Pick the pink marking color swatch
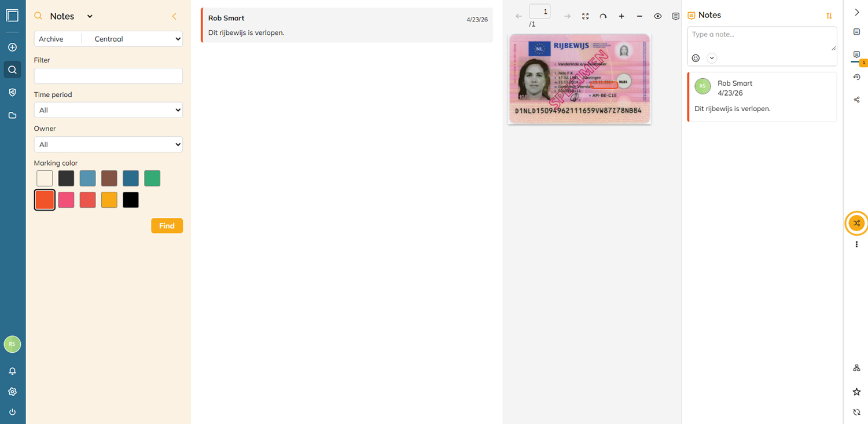Viewport: 868px width, 424px height. click(x=66, y=200)
